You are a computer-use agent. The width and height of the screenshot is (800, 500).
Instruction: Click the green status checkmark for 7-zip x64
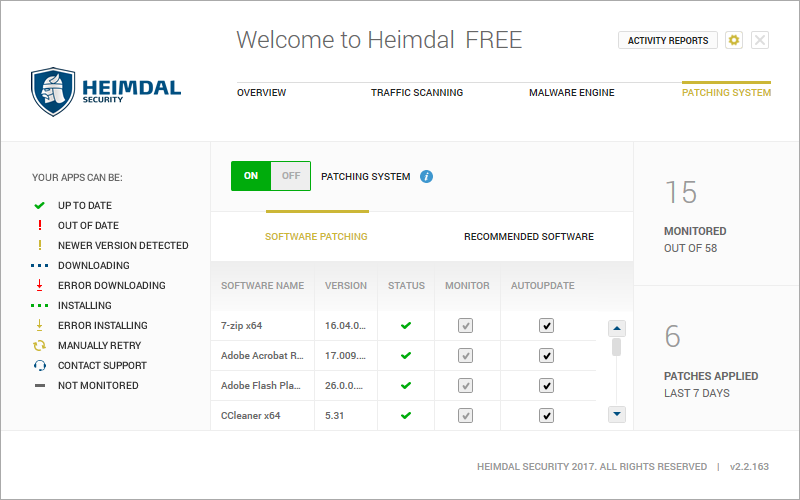pyautogui.click(x=406, y=326)
